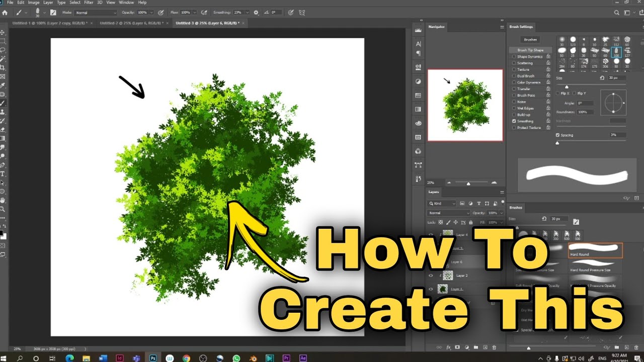Image resolution: width=644 pixels, height=362 pixels.
Task: Open the Navigator panel menu
Action: 502,27
